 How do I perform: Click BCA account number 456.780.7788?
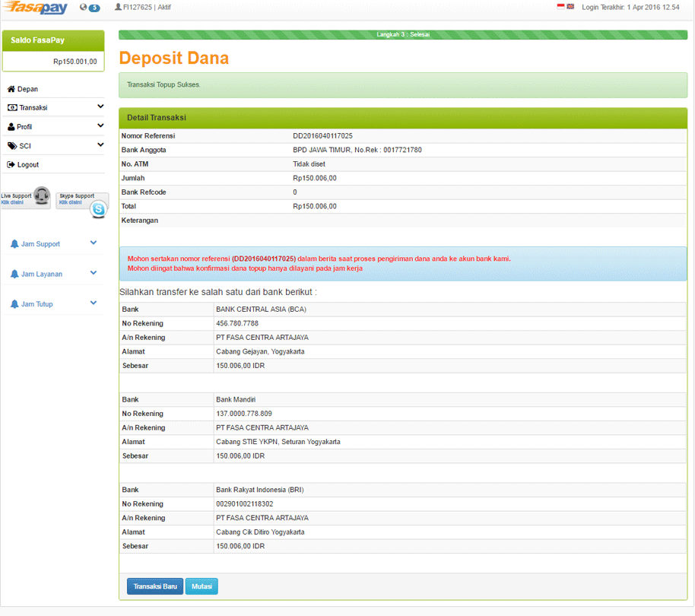[237, 323]
